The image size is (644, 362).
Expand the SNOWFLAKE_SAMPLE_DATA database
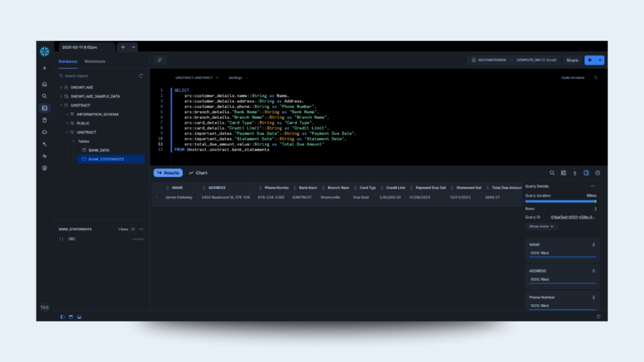[x=61, y=96]
